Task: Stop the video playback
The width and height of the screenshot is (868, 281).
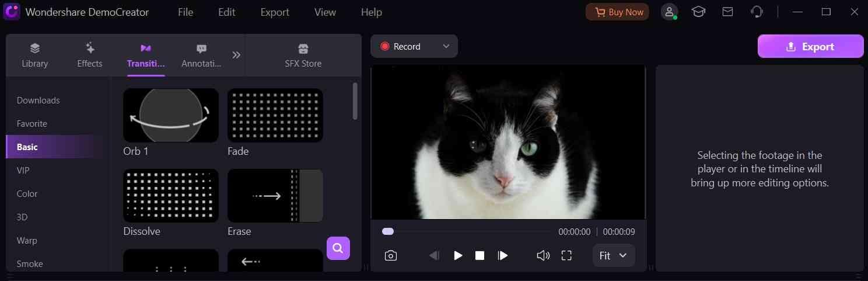Action: click(x=480, y=256)
